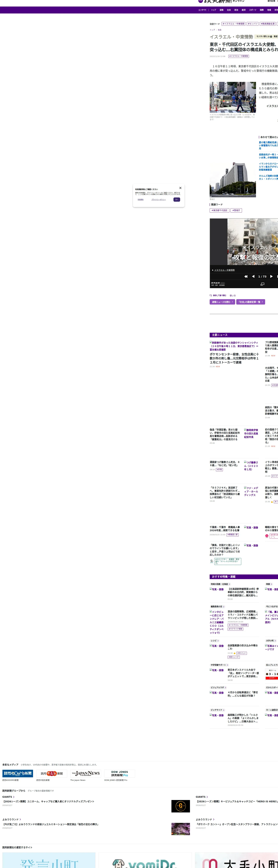Open よみうりランド night illumination thumbnail

click(x=181, y=829)
